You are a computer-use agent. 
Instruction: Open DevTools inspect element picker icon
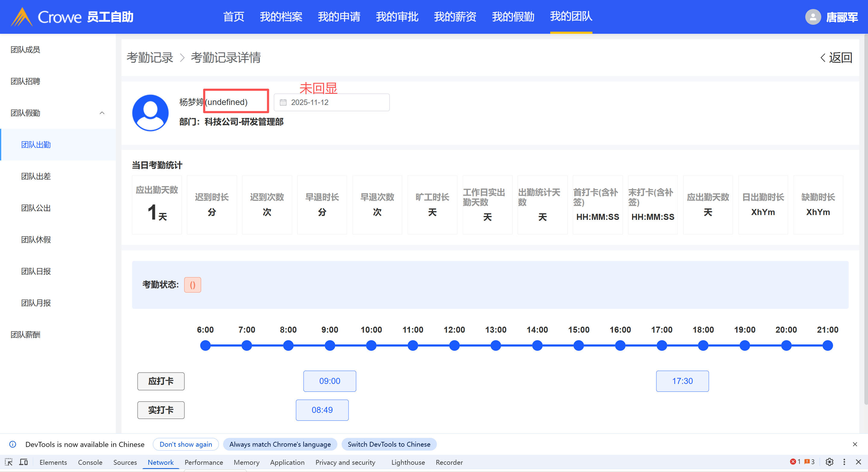pos(9,462)
